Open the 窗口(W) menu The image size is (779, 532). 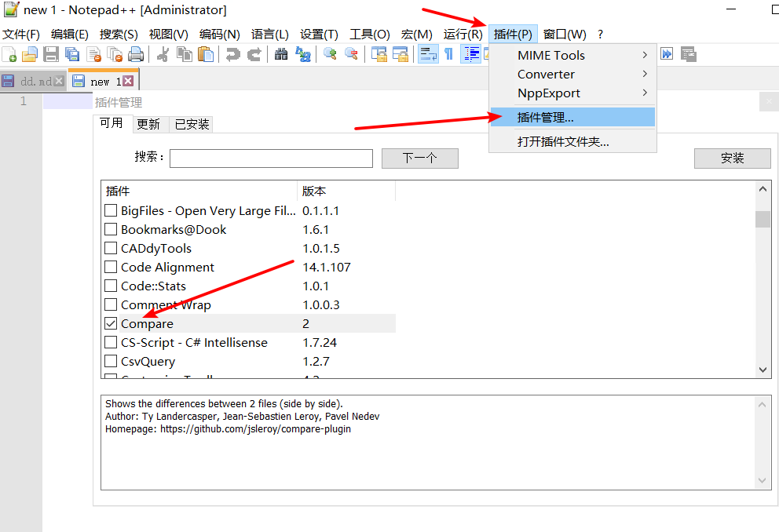pyautogui.click(x=565, y=35)
